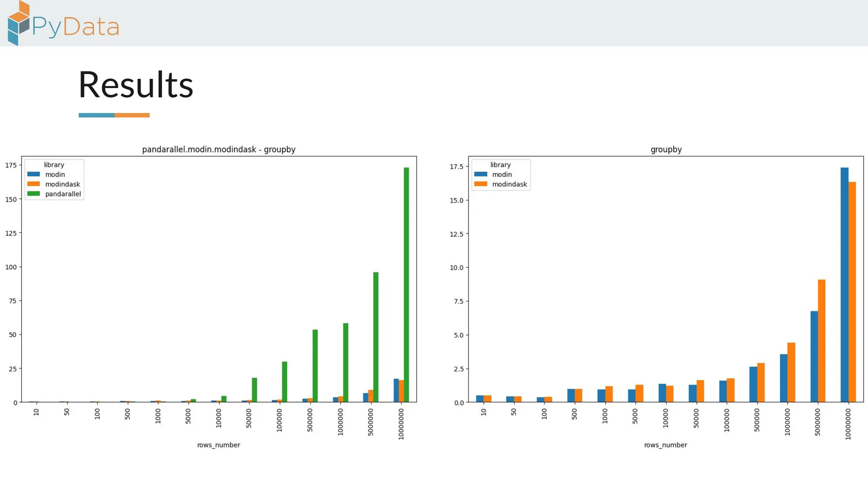The width and height of the screenshot is (868, 488).
Task: Click the orange modindask swatch in the left legend
Action: point(33,184)
